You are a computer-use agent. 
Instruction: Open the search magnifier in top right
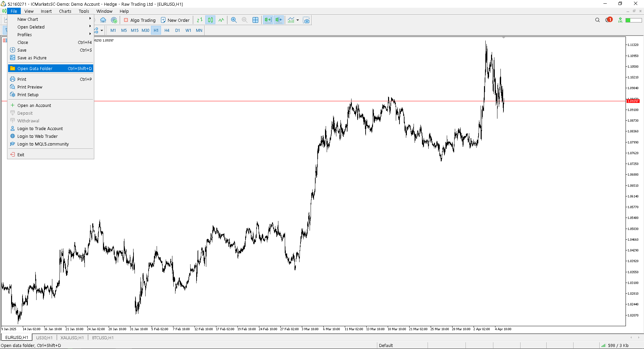[597, 20]
